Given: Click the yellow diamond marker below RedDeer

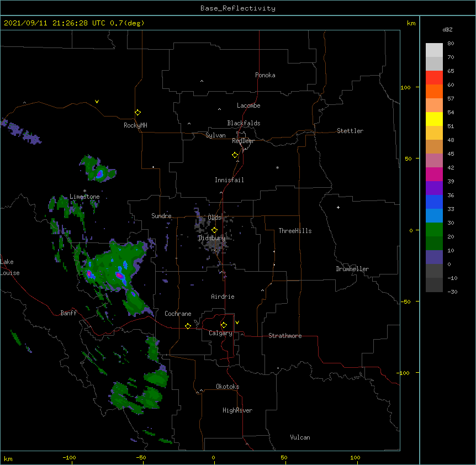Looking at the screenshot, I should (235, 155).
